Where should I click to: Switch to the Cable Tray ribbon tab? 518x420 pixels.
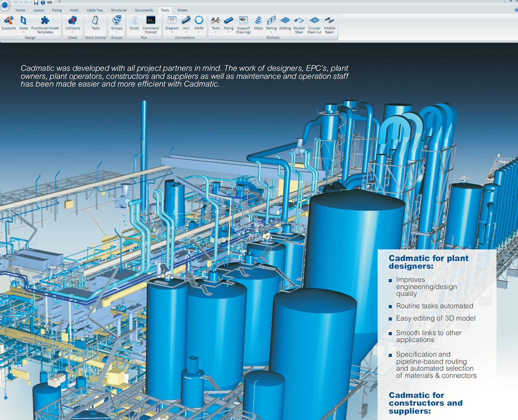95,10
